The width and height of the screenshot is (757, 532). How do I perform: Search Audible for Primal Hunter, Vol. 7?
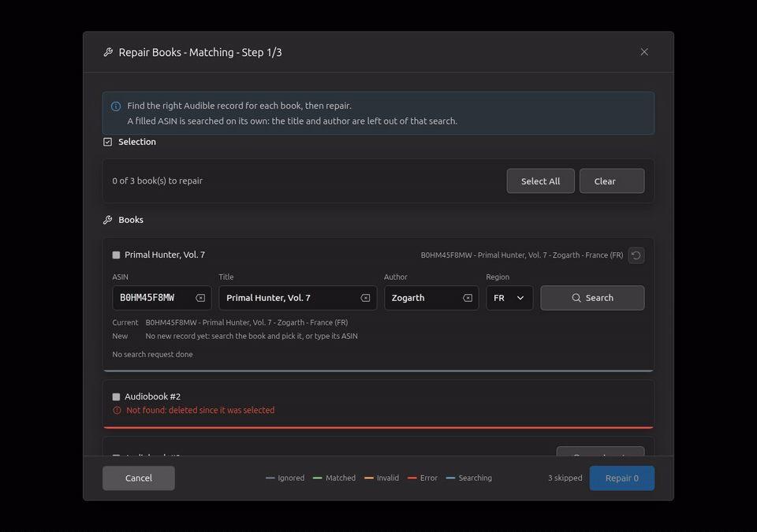(x=592, y=298)
